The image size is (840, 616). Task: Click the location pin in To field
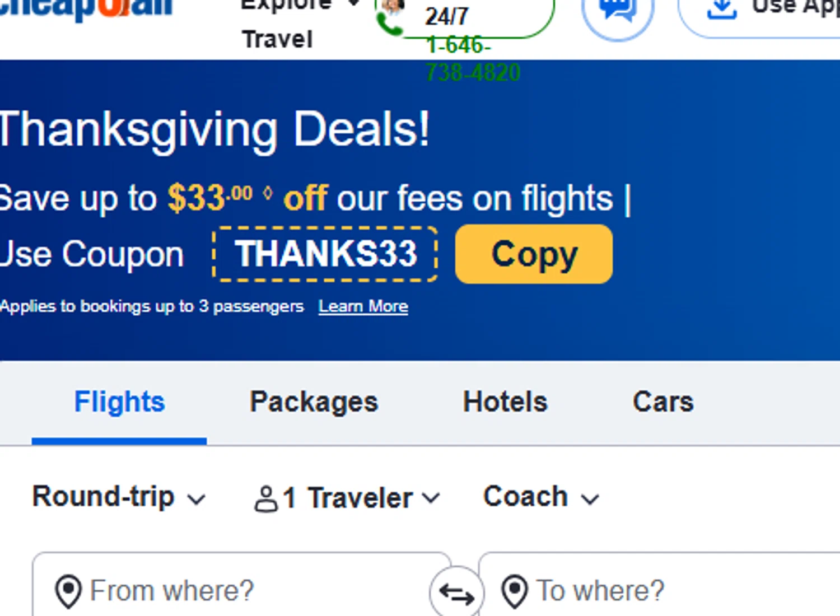click(515, 592)
